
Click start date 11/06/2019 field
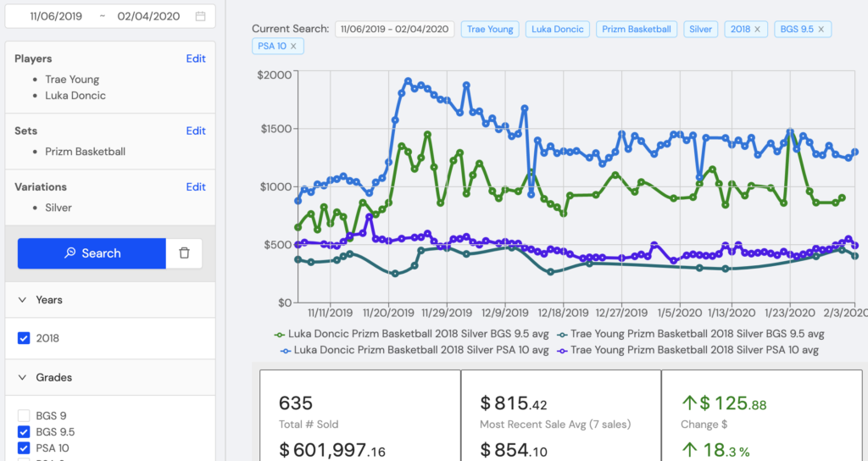tap(56, 17)
